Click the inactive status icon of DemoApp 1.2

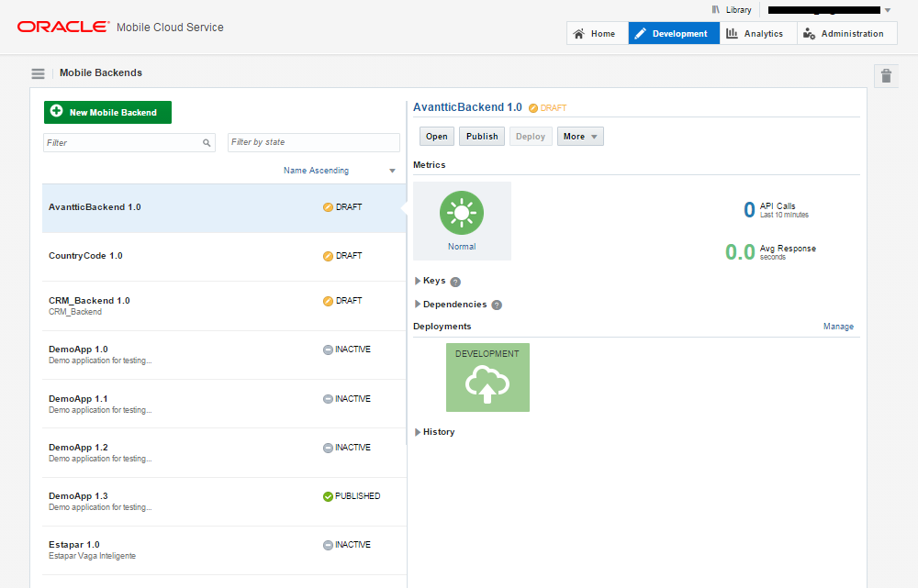tap(328, 449)
